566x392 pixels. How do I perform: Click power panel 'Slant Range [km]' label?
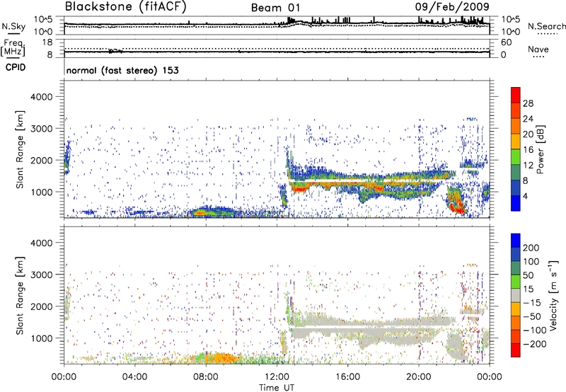click(x=20, y=149)
